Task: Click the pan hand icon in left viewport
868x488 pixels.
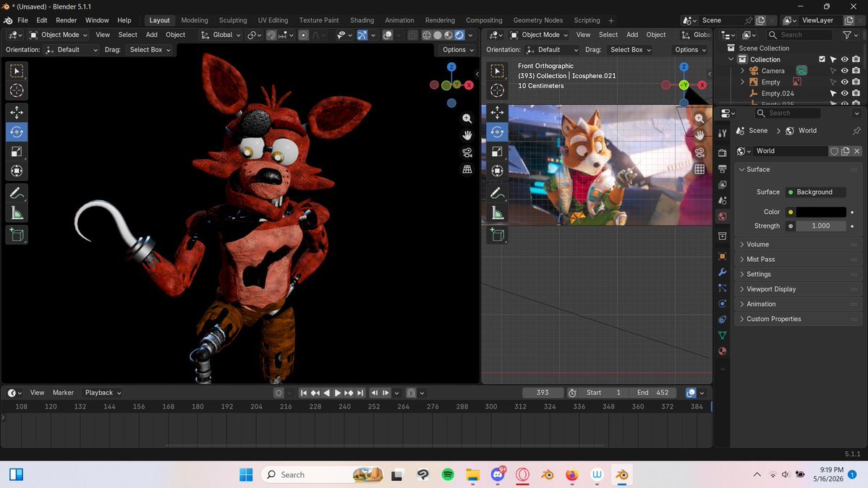Action: point(467,134)
